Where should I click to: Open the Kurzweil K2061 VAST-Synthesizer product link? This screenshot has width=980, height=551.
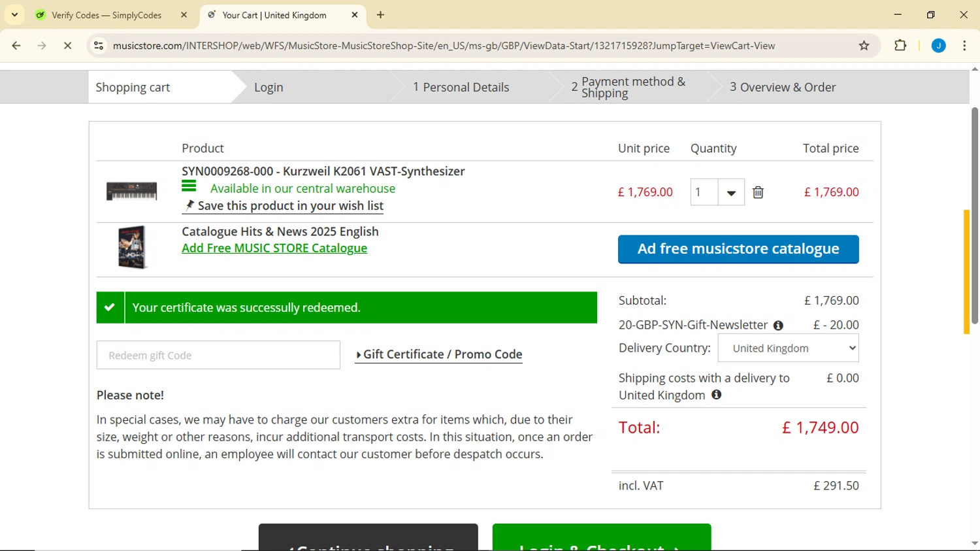(323, 171)
